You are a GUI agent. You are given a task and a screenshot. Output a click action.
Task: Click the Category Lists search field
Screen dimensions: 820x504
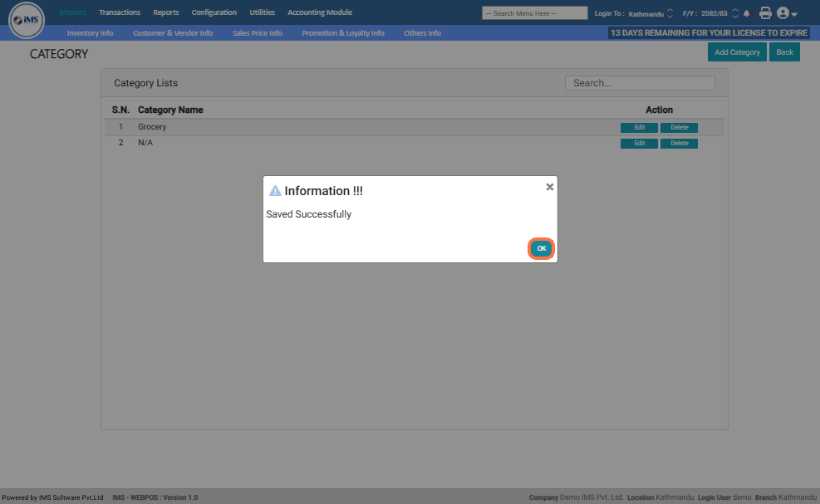640,83
